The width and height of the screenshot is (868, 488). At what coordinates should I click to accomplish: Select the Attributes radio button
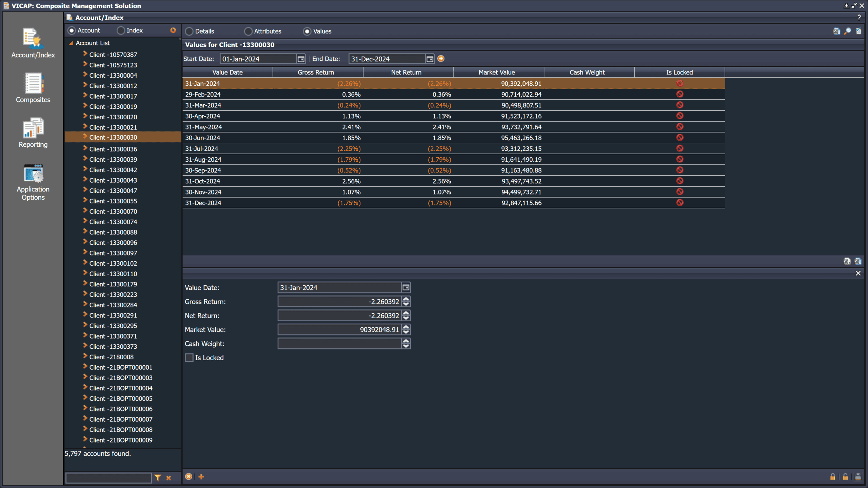coord(248,32)
